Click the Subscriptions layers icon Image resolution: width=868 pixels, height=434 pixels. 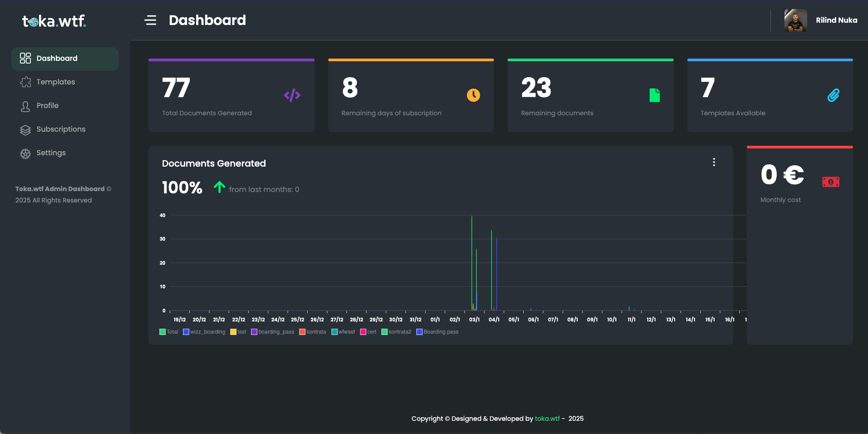25,130
